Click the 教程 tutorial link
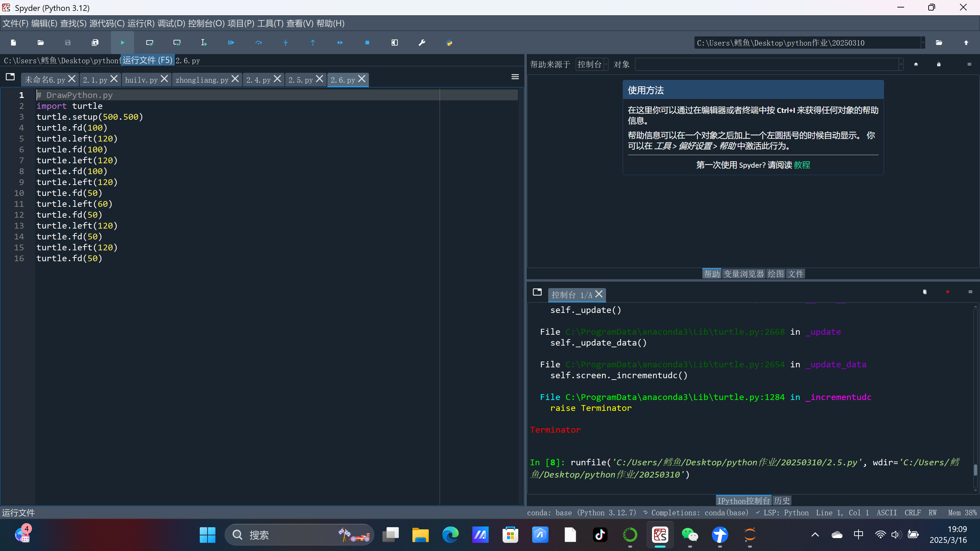Viewport: 980px width, 551px height. (802, 165)
